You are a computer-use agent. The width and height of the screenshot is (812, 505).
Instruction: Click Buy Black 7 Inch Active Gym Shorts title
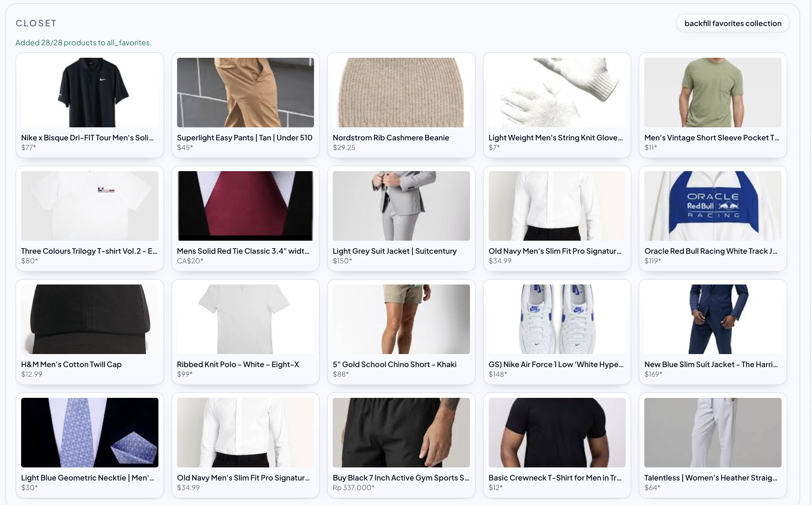click(400, 478)
